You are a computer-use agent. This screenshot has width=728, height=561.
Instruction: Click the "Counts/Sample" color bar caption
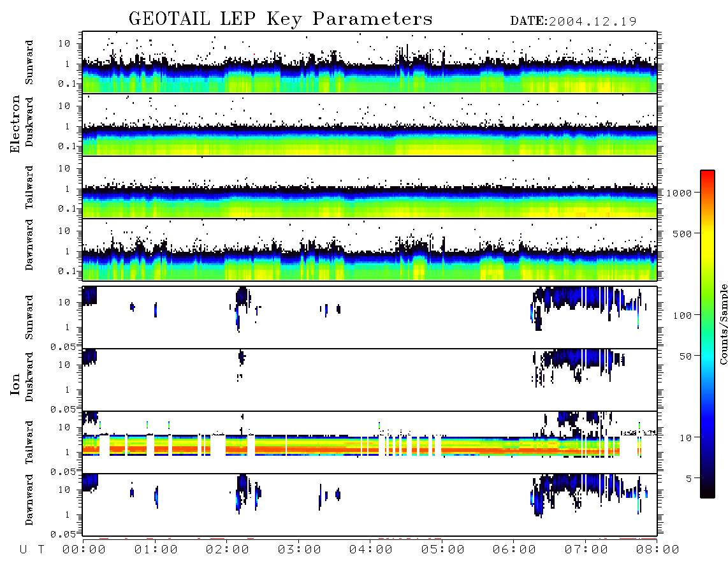coord(724,324)
